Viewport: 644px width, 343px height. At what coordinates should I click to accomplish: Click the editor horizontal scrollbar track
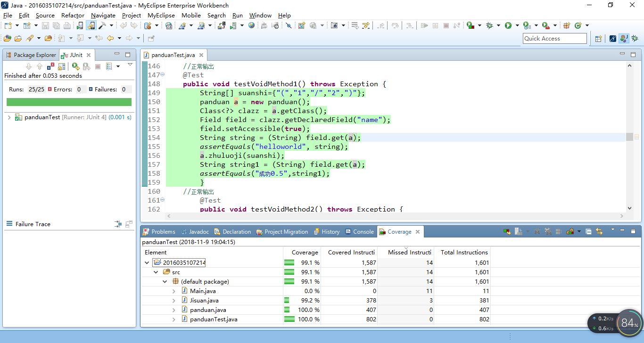coord(396,216)
